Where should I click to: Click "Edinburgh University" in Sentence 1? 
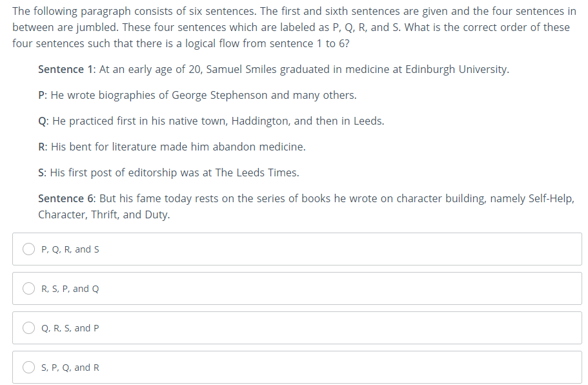click(x=456, y=69)
